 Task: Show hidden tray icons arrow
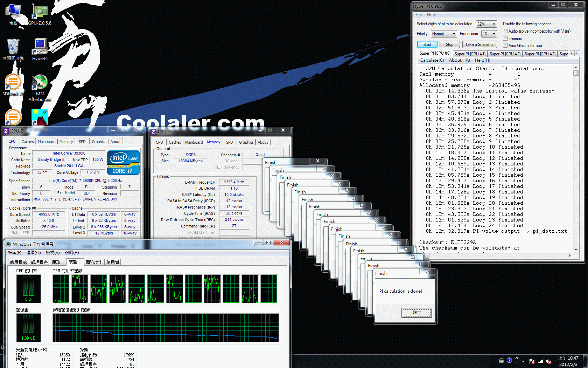coord(523,361)
